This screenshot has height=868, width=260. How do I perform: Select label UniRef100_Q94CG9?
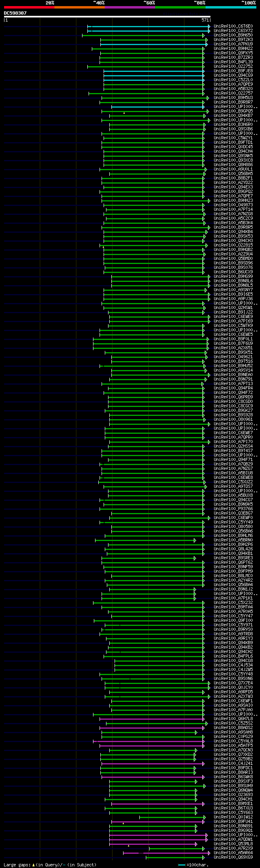click(x=233, y=76)
